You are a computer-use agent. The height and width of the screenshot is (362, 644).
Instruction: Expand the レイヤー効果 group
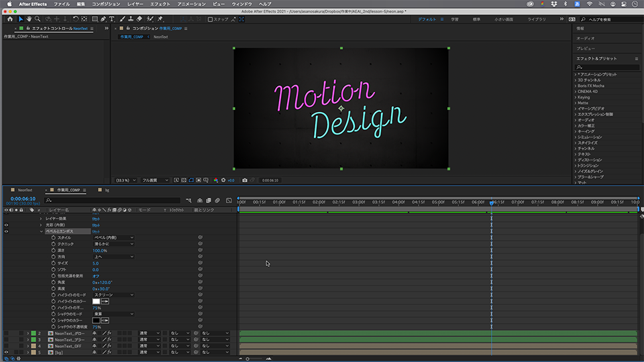(41, 219)
